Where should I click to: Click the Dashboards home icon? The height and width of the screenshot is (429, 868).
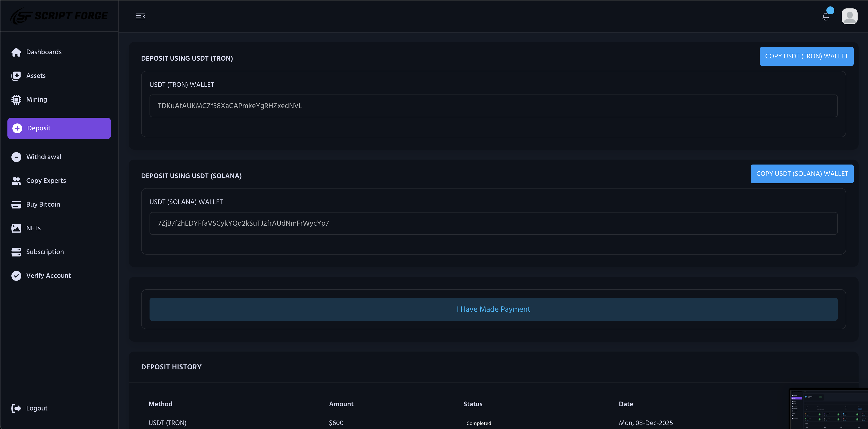[16, 52]
